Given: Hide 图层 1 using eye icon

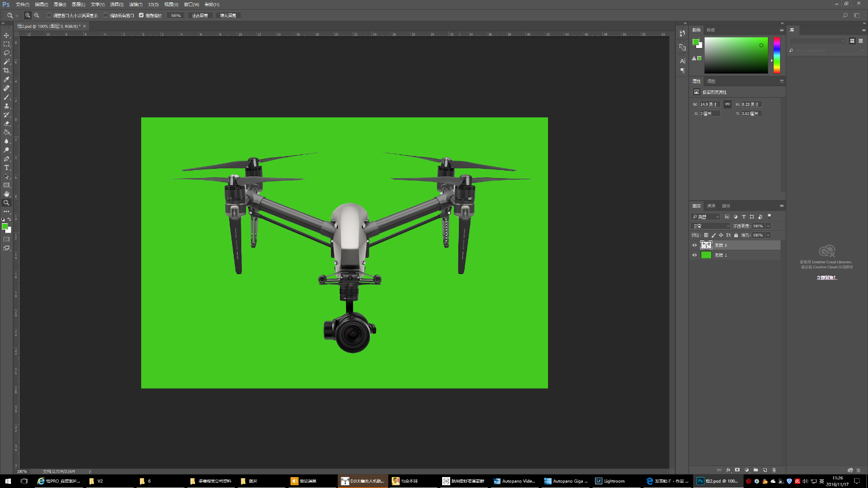Looking at the screenshot, I should coord(694,255).
